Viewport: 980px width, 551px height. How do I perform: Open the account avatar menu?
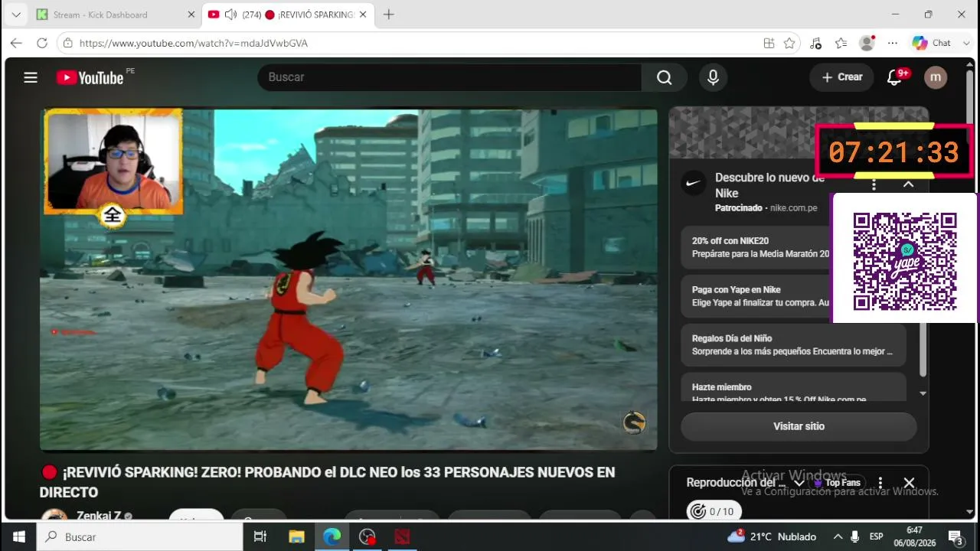click(936, 77)
